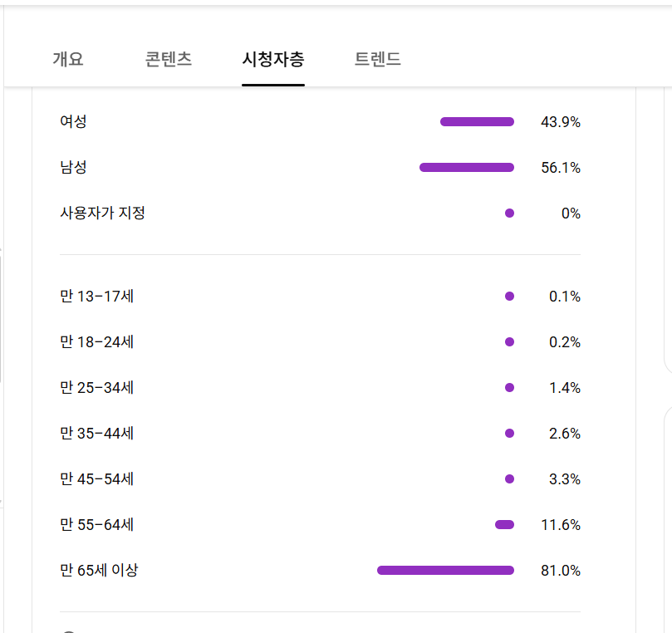Screen dimensions: 672x633
Task: Switch to the 콘텐츠 tab
Action: point(169,60)
